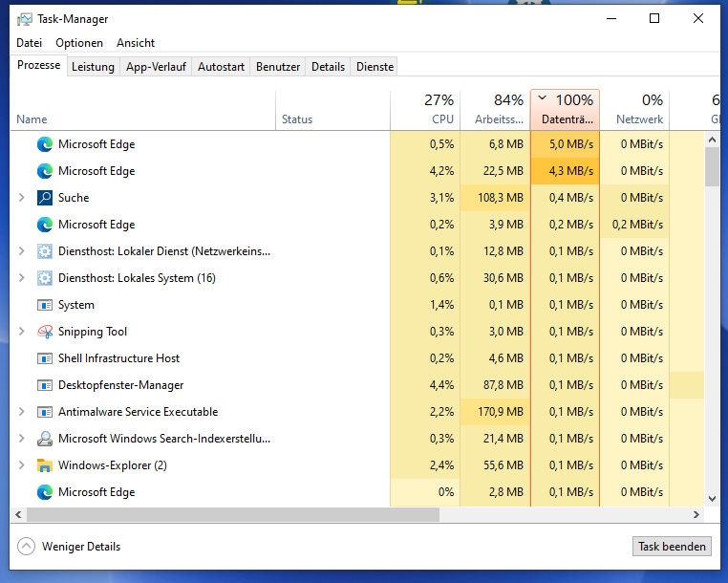The height and width of the screenshot is (583, 728).
Task: Open the Optionen menu
Action: pos(79,43)
